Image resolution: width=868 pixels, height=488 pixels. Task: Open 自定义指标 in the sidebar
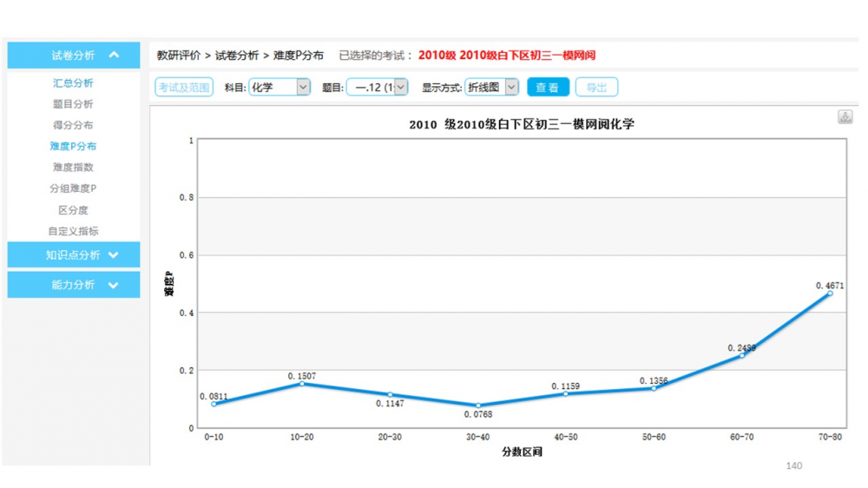point(73,231)
